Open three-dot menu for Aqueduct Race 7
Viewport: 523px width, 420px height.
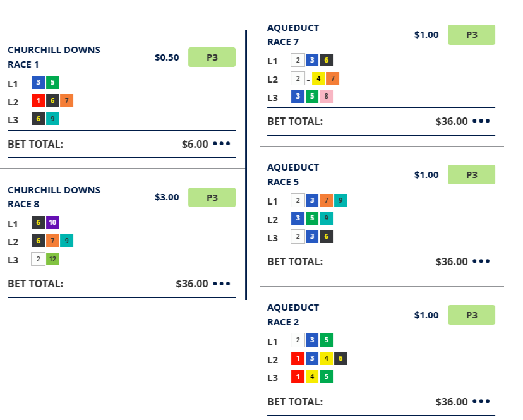coord(481,121)
